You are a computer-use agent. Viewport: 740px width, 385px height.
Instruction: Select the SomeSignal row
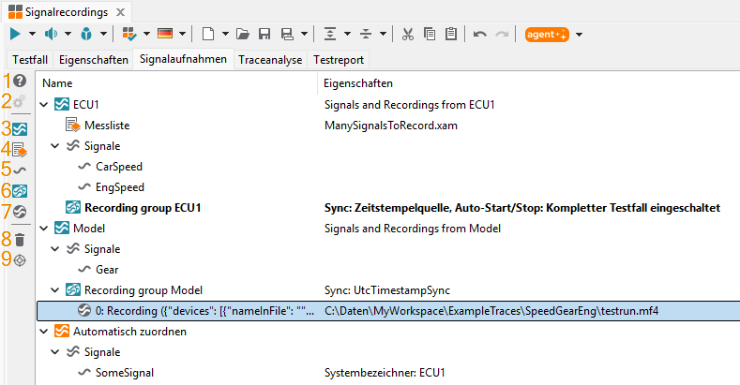coord(388,373)
